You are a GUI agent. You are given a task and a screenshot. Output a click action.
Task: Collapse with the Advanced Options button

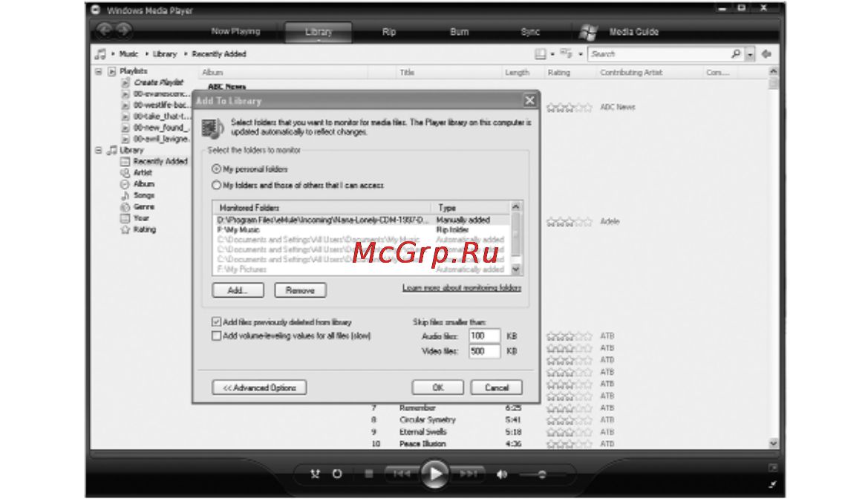point(259,387)
